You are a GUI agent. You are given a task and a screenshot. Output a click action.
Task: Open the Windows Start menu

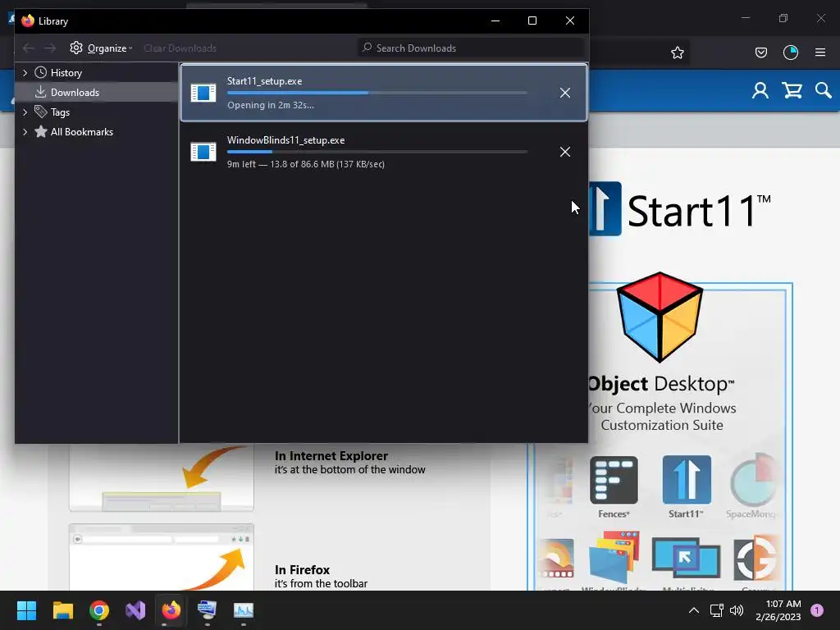(x=26, y=610)
